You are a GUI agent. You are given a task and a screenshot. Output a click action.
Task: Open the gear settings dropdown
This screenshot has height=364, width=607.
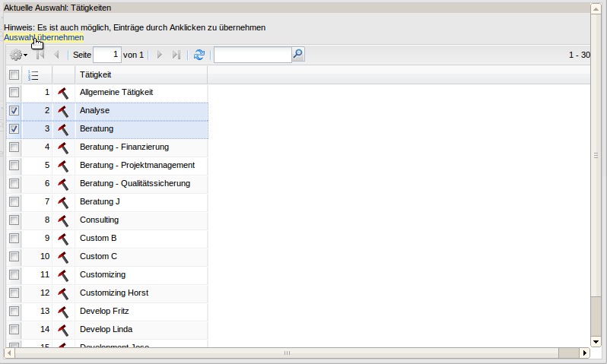(x=18, y=55)
